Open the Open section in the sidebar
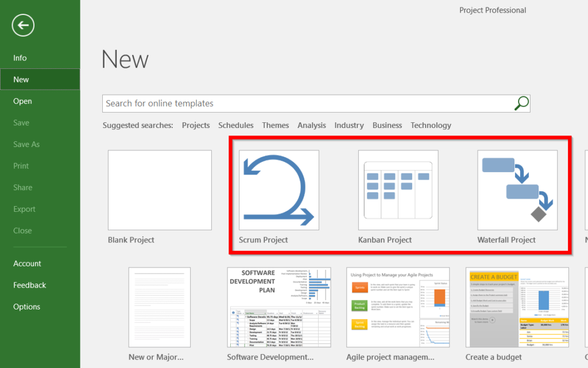Image resolution: width=588 pixels, height=368 pixels. point(22,101)
